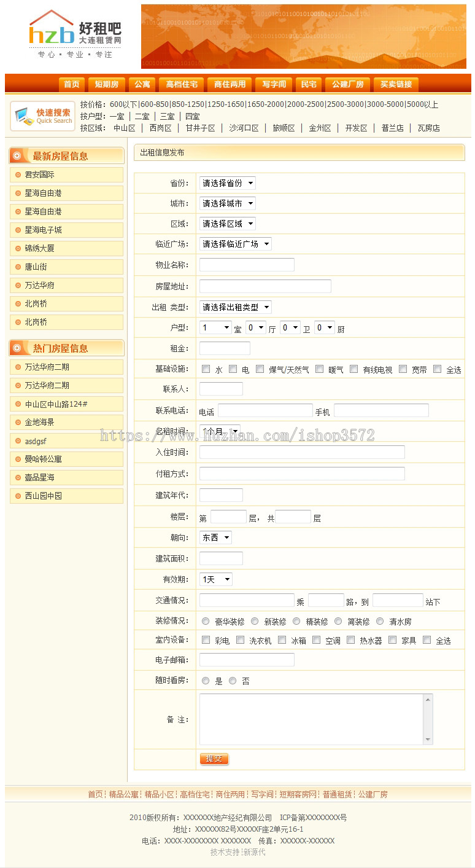Check the 空调 checkbox
Image resolution: width=475 pixels, height=868 pixels.
pyautogui.click(x=317, y=640)
